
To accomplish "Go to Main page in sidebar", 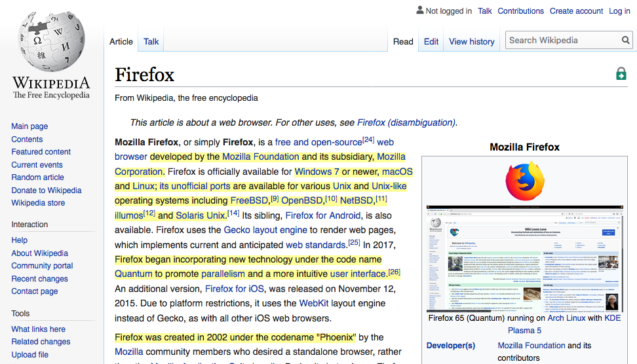I will [29, 126].
